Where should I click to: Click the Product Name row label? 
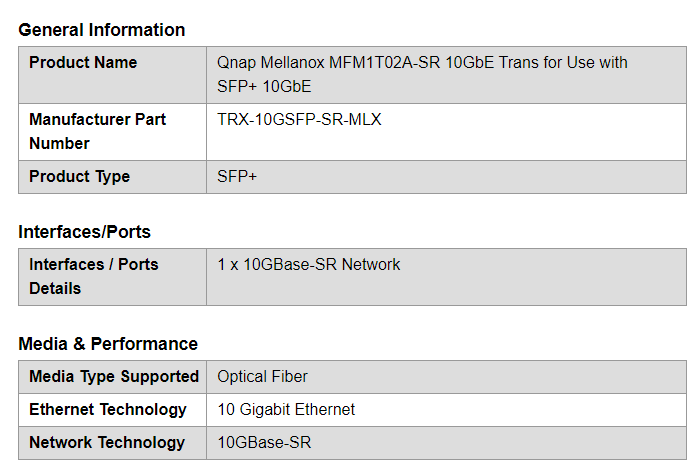(83, 63)
